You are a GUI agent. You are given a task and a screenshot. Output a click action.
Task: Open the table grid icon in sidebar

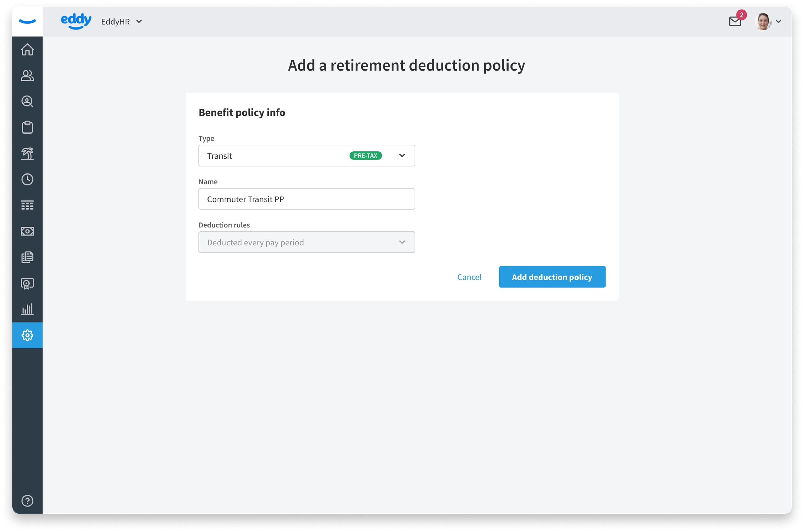pyautogui.click(x=27, y=205)
